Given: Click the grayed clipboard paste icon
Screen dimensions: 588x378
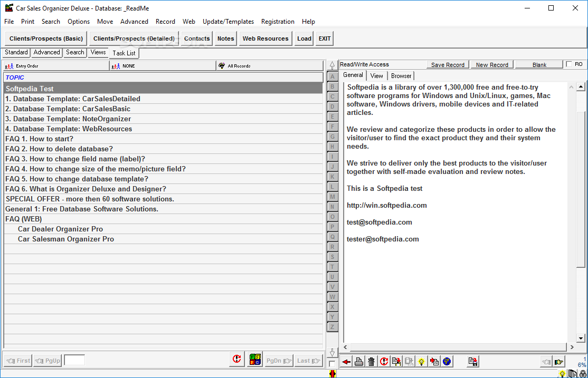Looking at the screenshot, I should 409,362.
